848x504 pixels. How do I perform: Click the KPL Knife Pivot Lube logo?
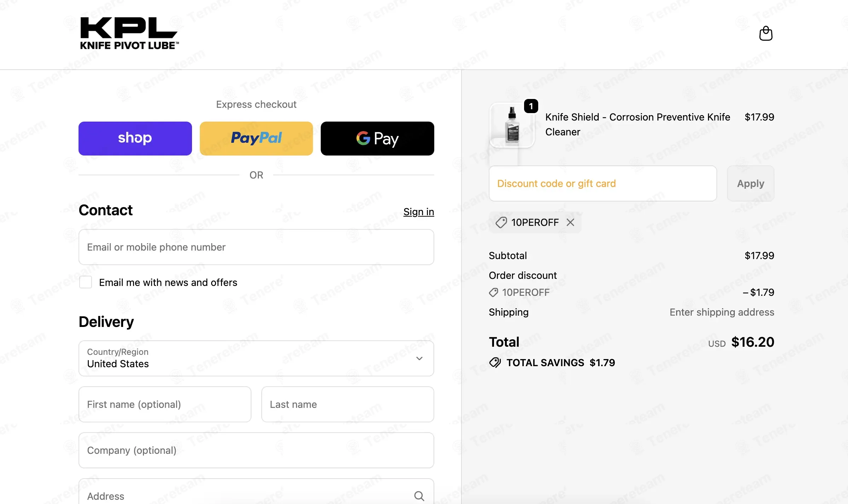129,34
